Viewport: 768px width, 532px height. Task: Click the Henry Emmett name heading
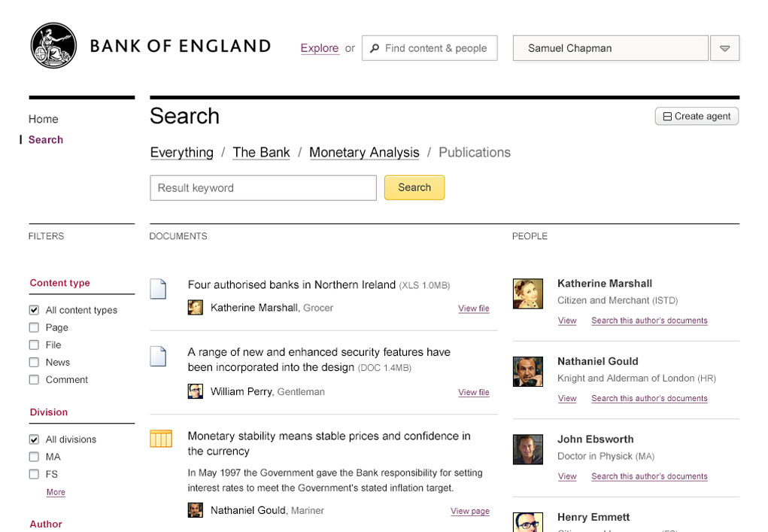[x=593, y=517]
